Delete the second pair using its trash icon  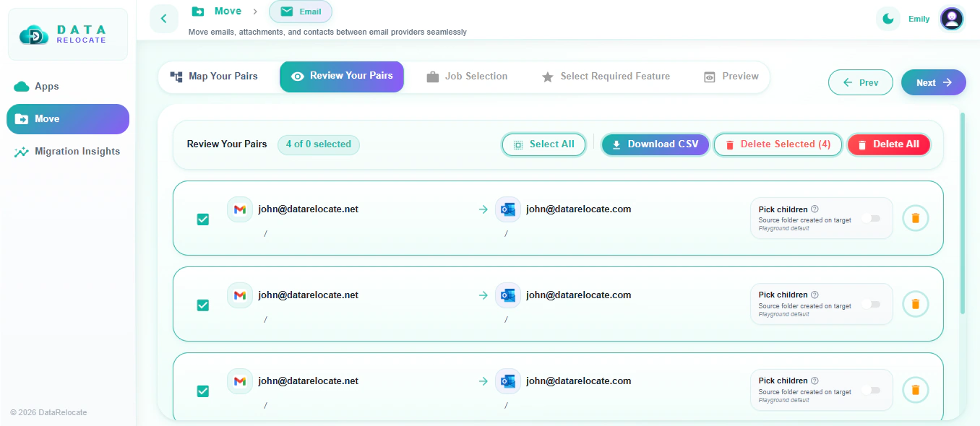(916, 304)
